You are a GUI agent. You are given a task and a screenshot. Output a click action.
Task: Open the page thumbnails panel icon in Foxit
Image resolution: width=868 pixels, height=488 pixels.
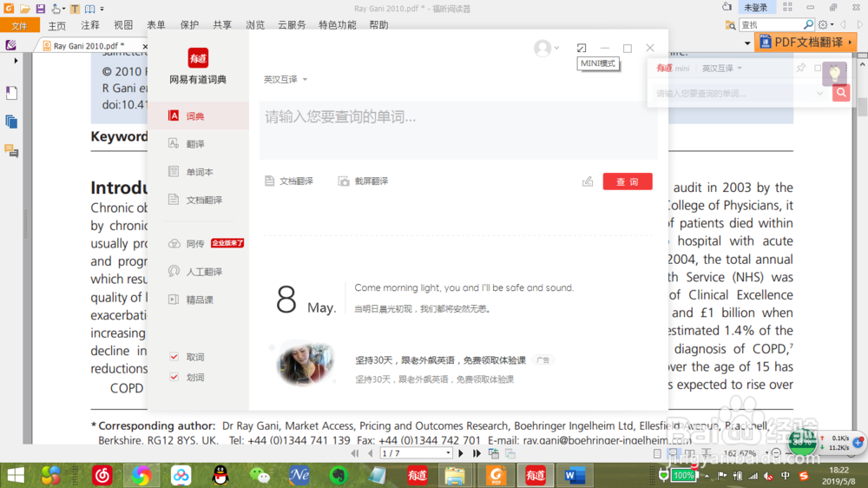point(11,93)
